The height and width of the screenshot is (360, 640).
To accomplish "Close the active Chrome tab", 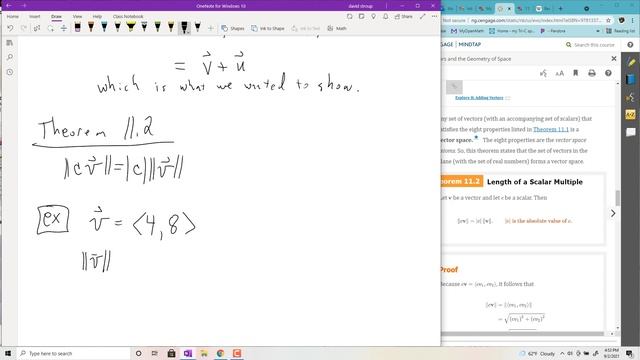I will [x=510, y=8].
